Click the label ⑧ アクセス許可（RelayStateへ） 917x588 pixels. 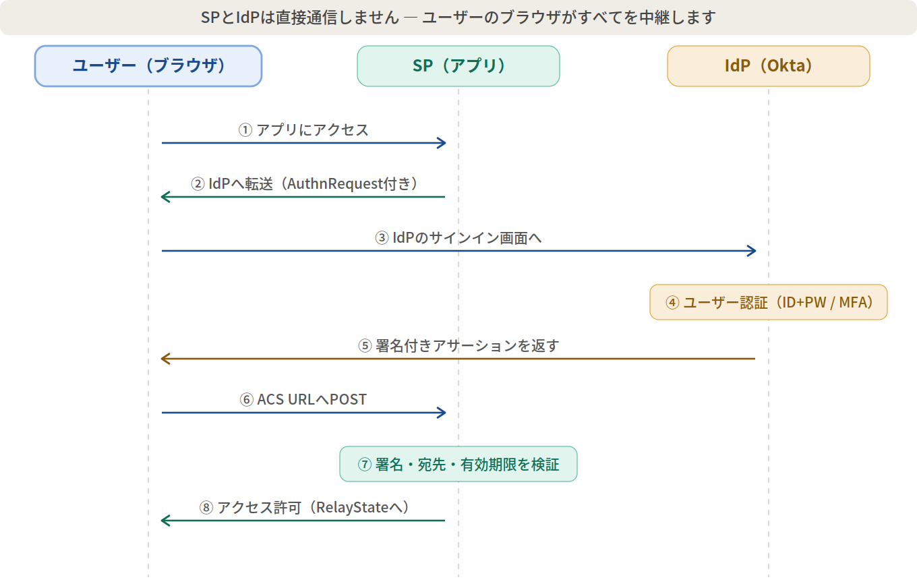click(303, 507)
